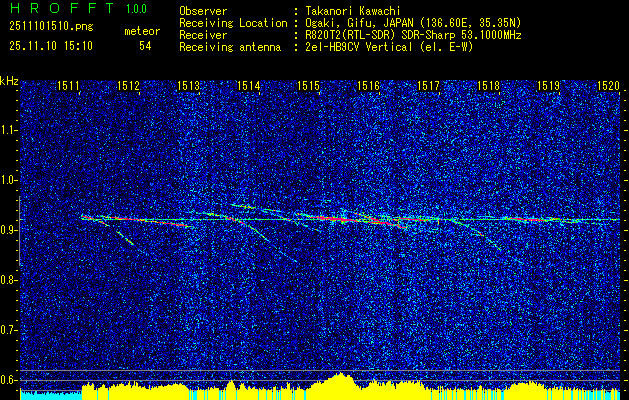629x400 pixels.
Task: Click receiver R820T2(RTL-SDR) SDR-Sharp 53.1000MHz
Action: point(413,35)
